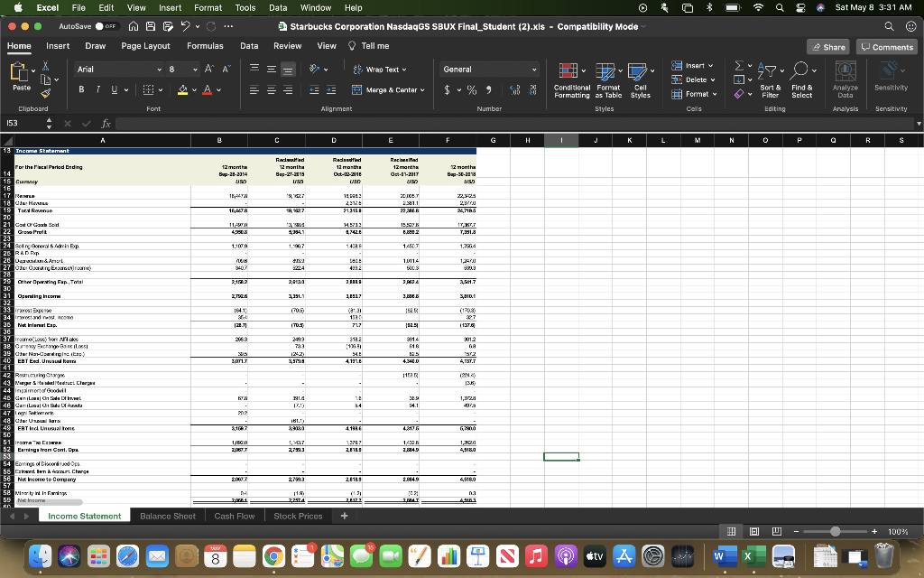Apply bold formatting with the B icon
The width and height of the screenshot is (924, 578).
pos(79,89)
